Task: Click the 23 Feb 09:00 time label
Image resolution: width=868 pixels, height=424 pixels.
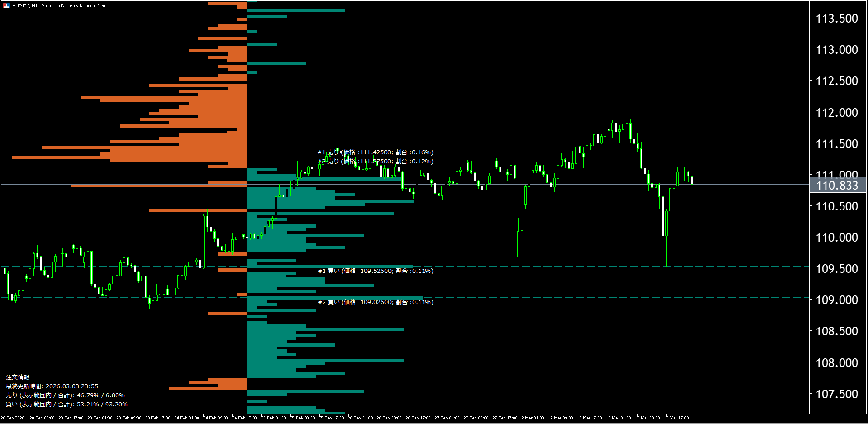Action: 129,418
